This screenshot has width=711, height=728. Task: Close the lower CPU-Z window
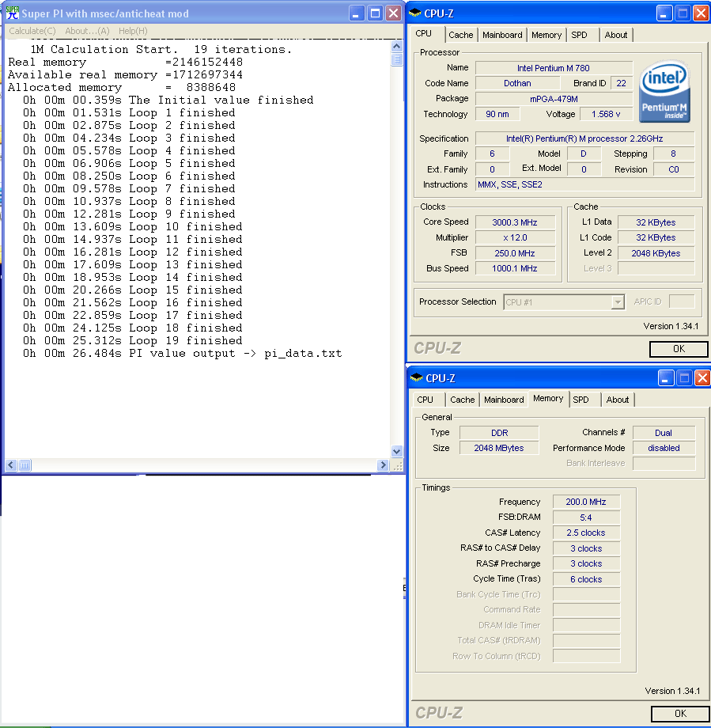702,378
